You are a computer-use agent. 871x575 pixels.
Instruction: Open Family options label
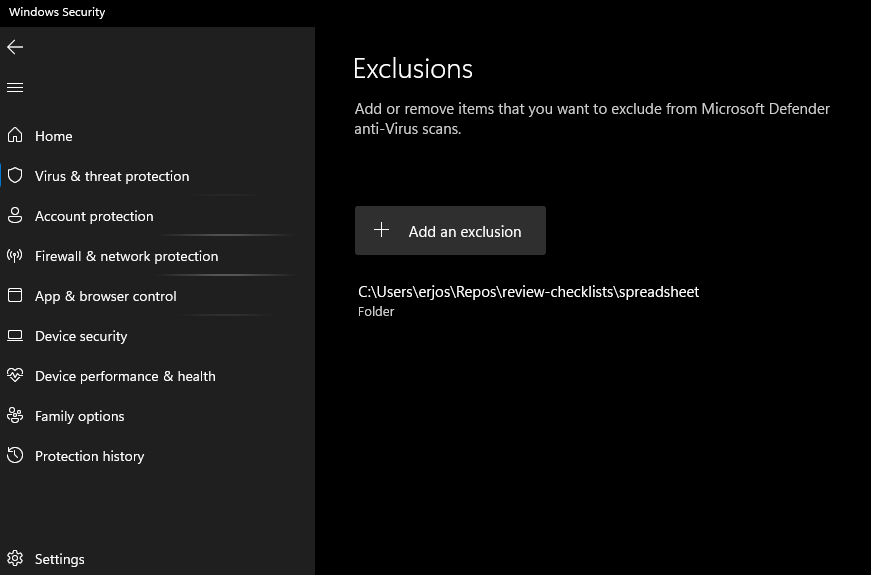(x=79, y=416)
